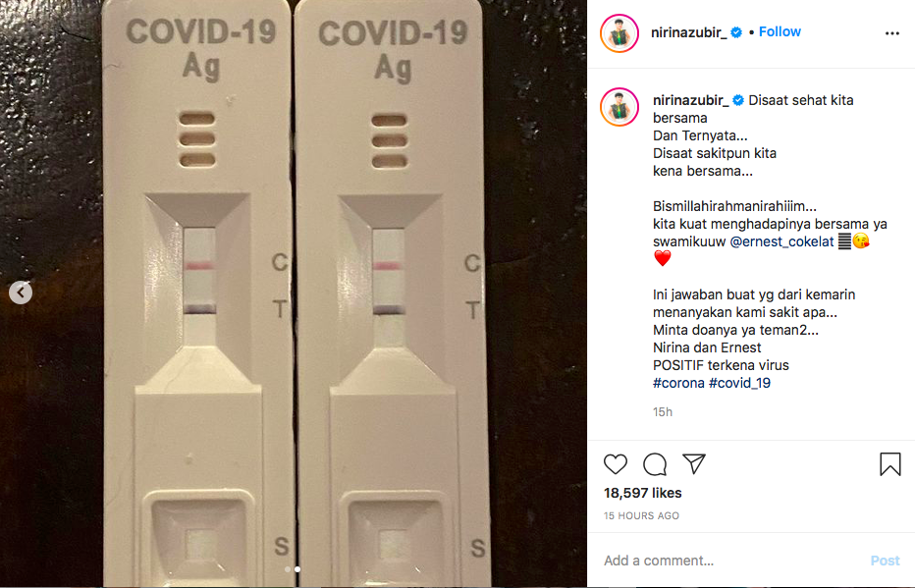The image size is (915, 588).
Task: Open comments with the speech bubble icon
Action: pyautogui.click(x=655, y=464)
